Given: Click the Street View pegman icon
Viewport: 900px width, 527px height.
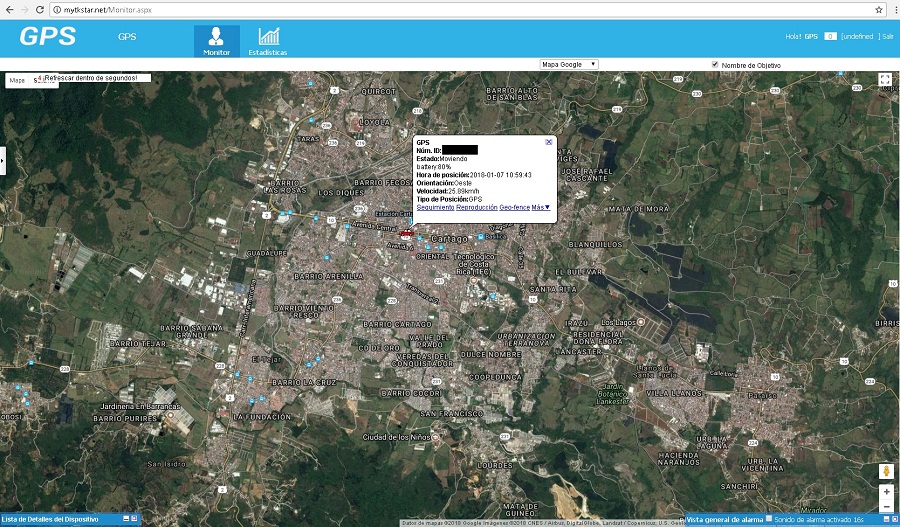Looking at the screenshot, I should click(x=886, y=470).
